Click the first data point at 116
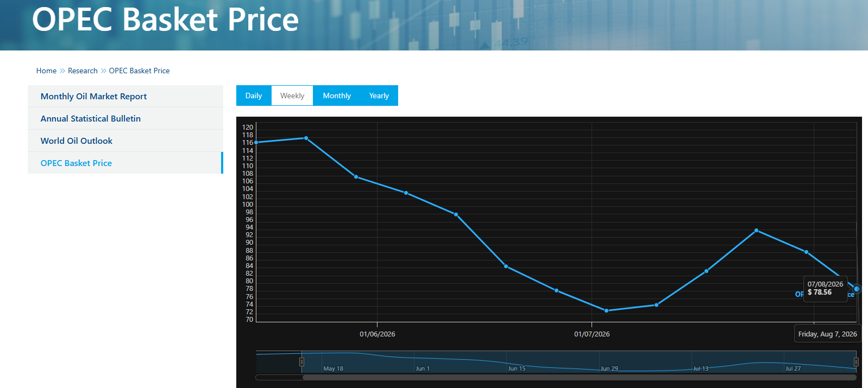This screenshot has height=388, width=868. pyautogui.click(x=256, y=143)
